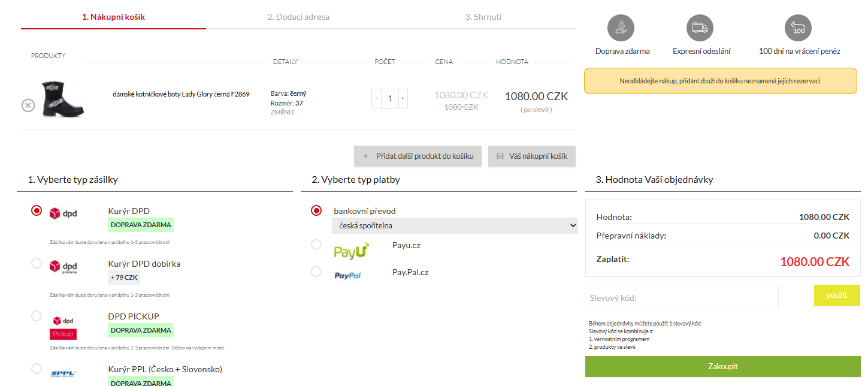Go to the 2. Dodací adresa step
Image resolution: width=868 pixels, height=386 pixels.
click(x=298, y=17)
